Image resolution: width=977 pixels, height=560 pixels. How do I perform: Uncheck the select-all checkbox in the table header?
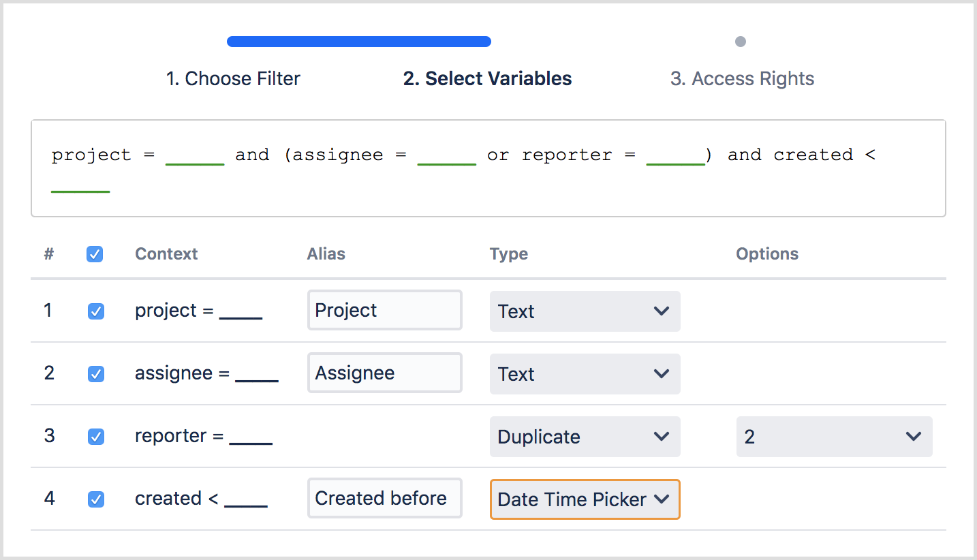(x=95, y=253)
